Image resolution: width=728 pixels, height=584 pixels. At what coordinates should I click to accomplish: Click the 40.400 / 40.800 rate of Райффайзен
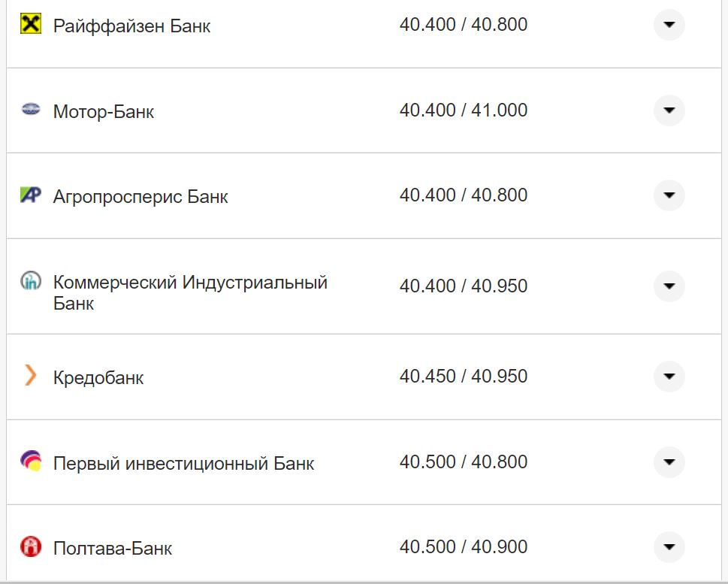(x=464, y=24)
